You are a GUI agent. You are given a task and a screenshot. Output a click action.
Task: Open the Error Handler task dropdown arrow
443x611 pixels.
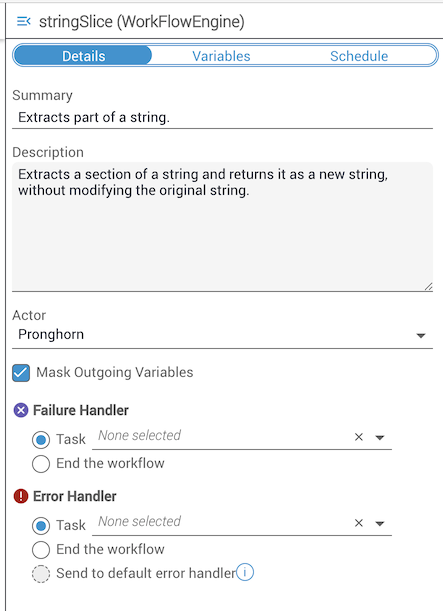[380, 523]
